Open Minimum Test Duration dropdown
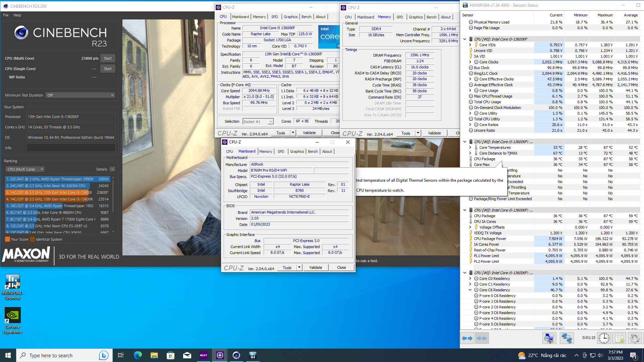 click(80, 95)
